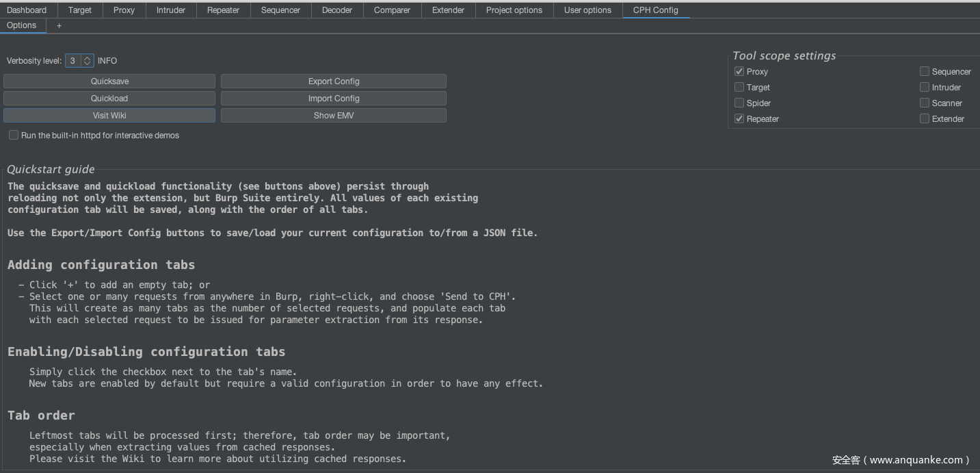980x473 pixels.
Task: Uncheck the Proxy tool scope checkbox
Action: 739,72
